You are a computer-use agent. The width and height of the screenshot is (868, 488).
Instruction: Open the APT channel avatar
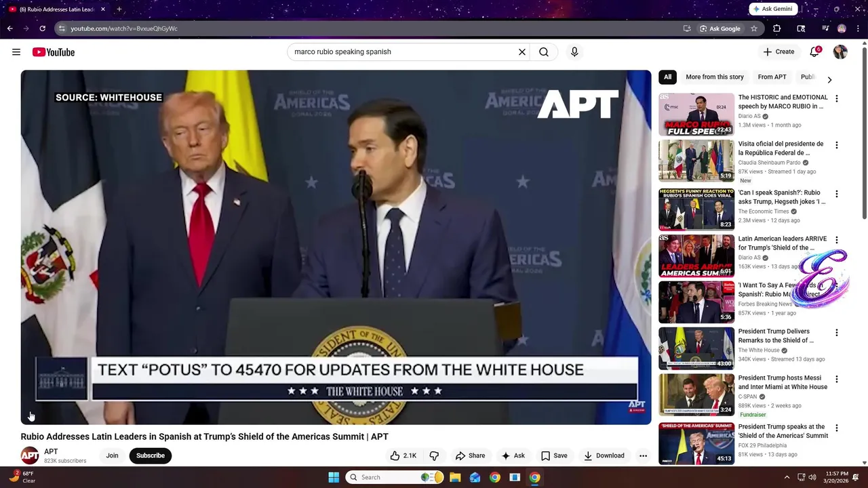30,455
